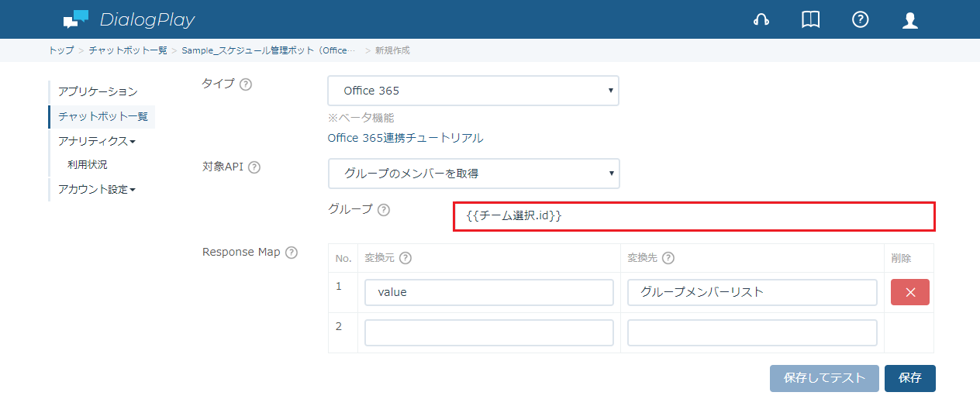Click help icon next to Response Map
980x406 pixels.
point(292,253)
